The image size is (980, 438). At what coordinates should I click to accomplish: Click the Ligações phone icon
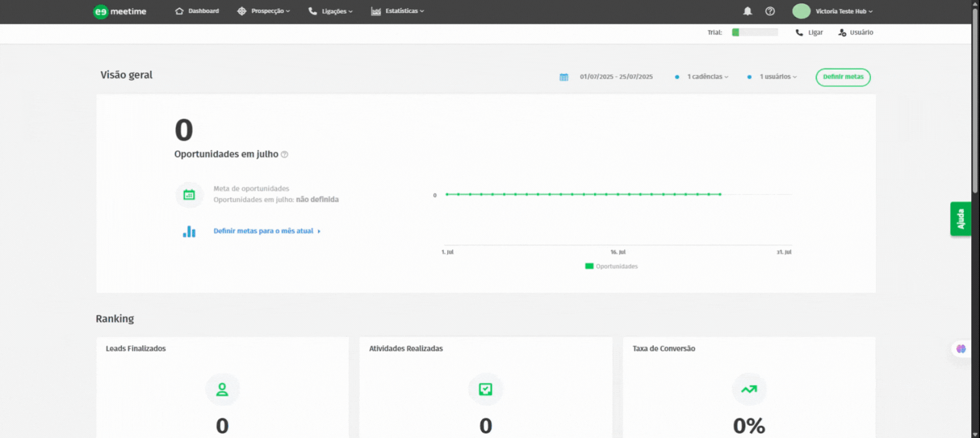click(313, 11)
